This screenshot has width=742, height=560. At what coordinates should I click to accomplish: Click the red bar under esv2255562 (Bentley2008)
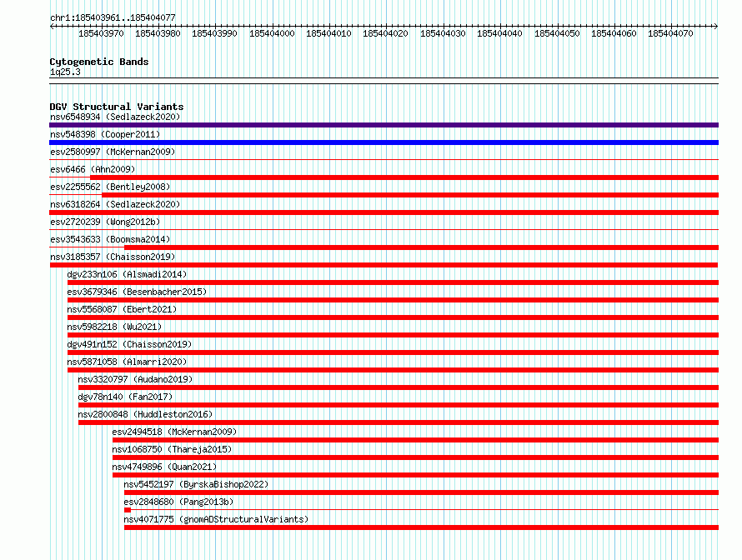point(410,195)
